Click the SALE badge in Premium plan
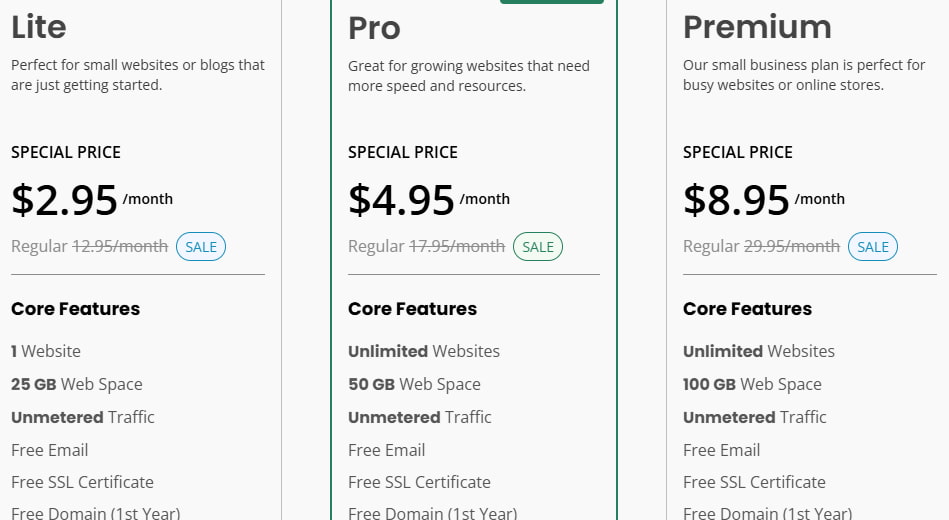Screen dimensions: 949x520 [x=873, y=247]
